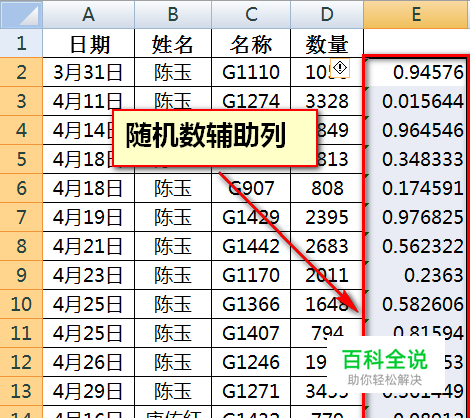Screen dimensions: 470x418
Task: Select random value 0.94576
Action: coord(415,72)
